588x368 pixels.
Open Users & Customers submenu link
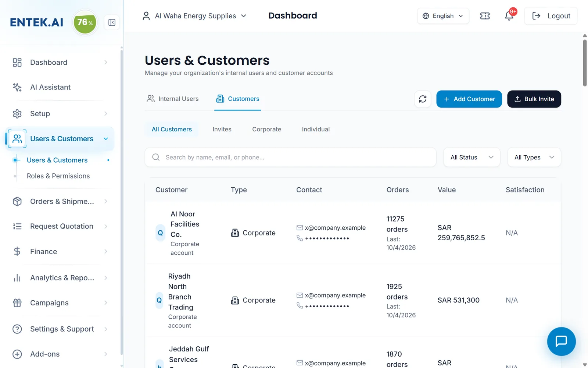57,160
